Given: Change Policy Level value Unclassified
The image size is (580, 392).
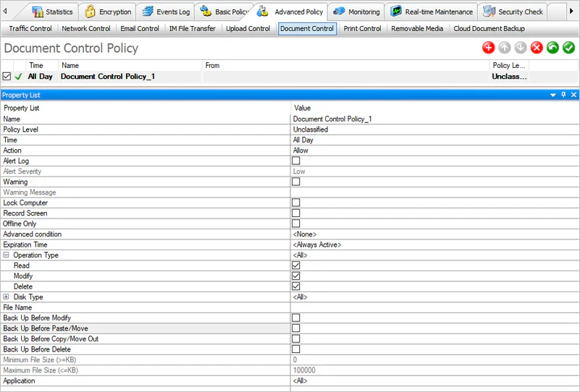Looking at the screenshot, I should 434,129.
